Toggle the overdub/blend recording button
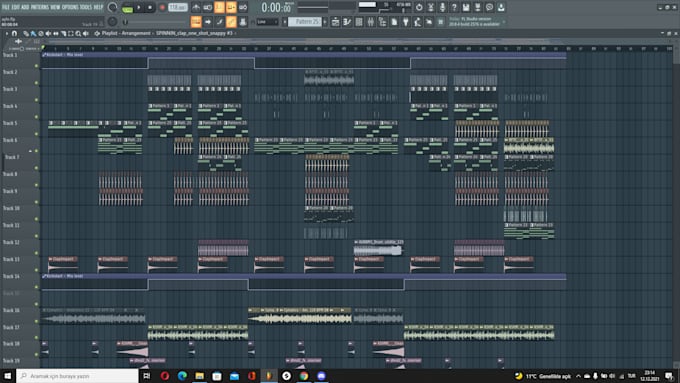Viewport: 680px width, 383px height. [x=231, y=7]
